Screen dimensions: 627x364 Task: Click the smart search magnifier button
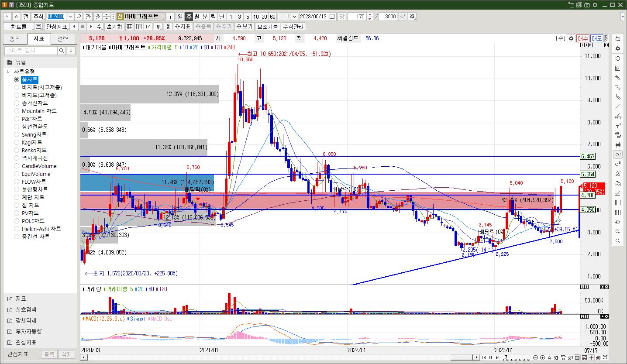[62, 51]
